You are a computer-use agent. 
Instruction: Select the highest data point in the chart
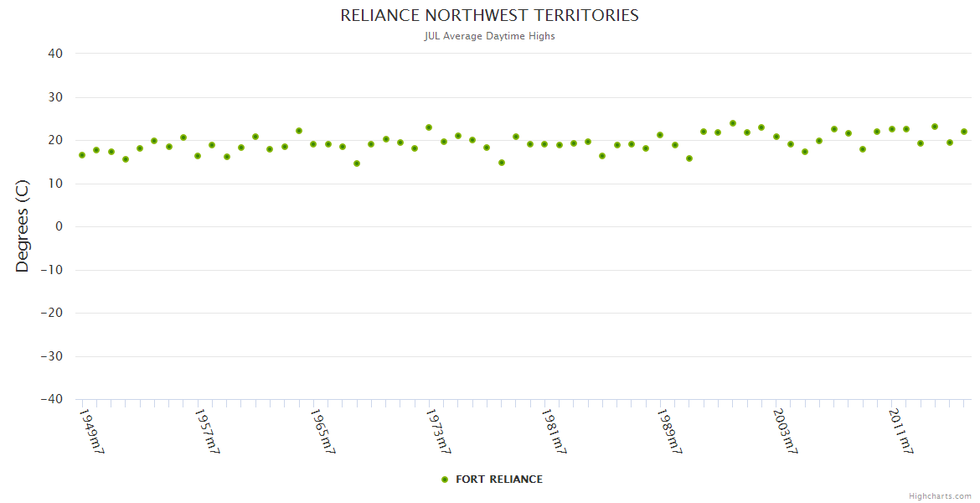(733, 123)
